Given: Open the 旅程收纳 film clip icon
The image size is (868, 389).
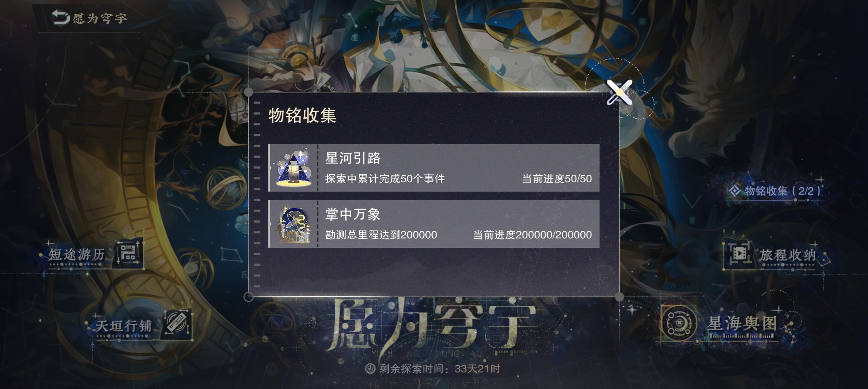Looking at the screenshot, I should 738,254.
